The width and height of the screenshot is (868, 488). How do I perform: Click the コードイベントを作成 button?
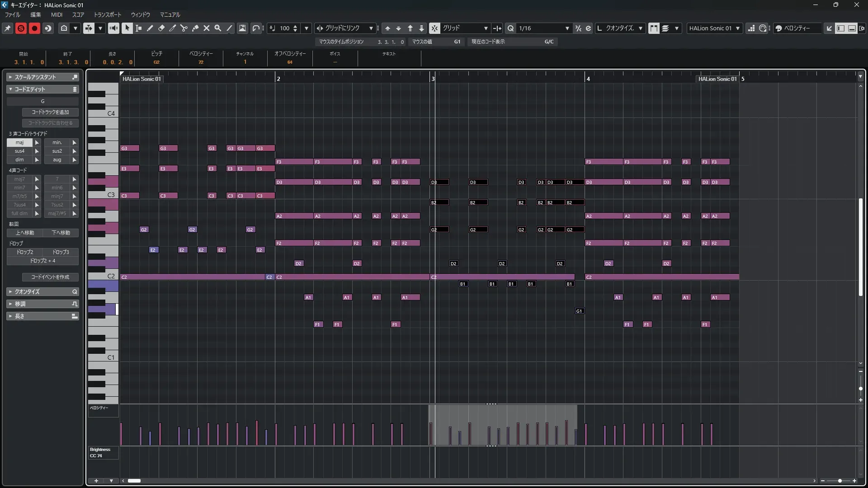point(50,277)
